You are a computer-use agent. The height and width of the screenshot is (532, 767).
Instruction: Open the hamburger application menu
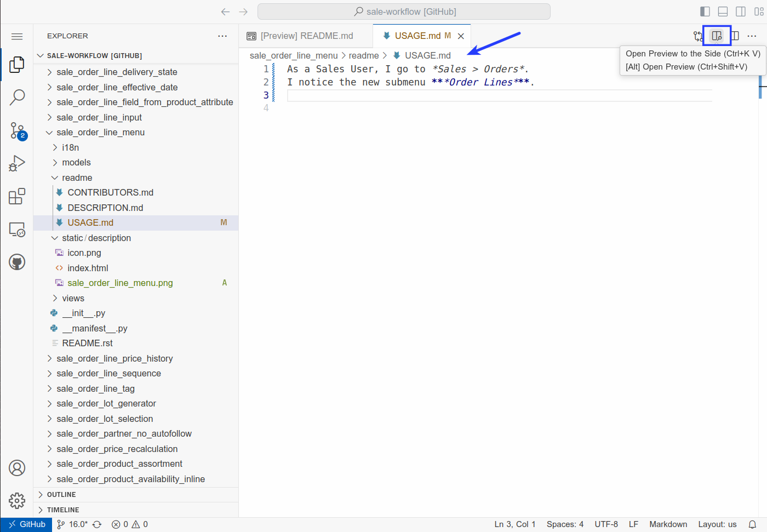(17, 36)
